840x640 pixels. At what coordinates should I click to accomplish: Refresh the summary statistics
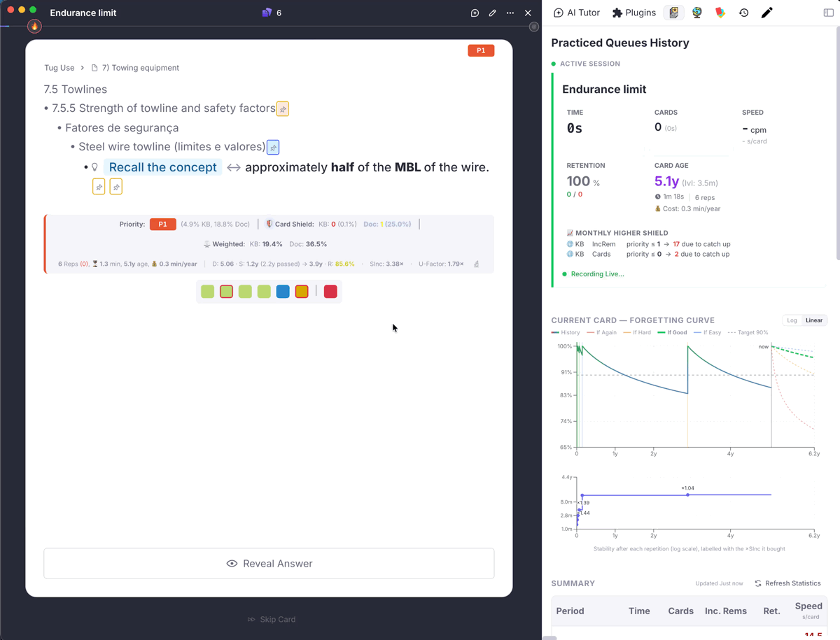(787, 583)
